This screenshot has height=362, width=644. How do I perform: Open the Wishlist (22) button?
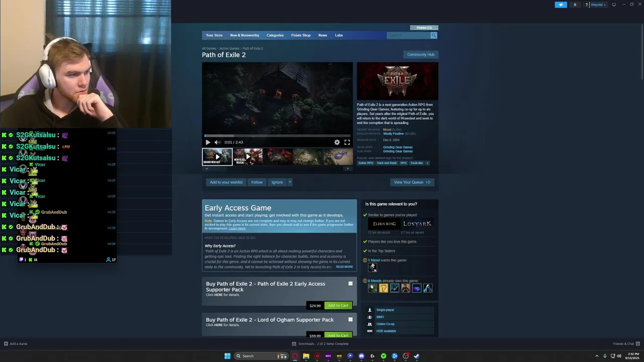point(424,28)
